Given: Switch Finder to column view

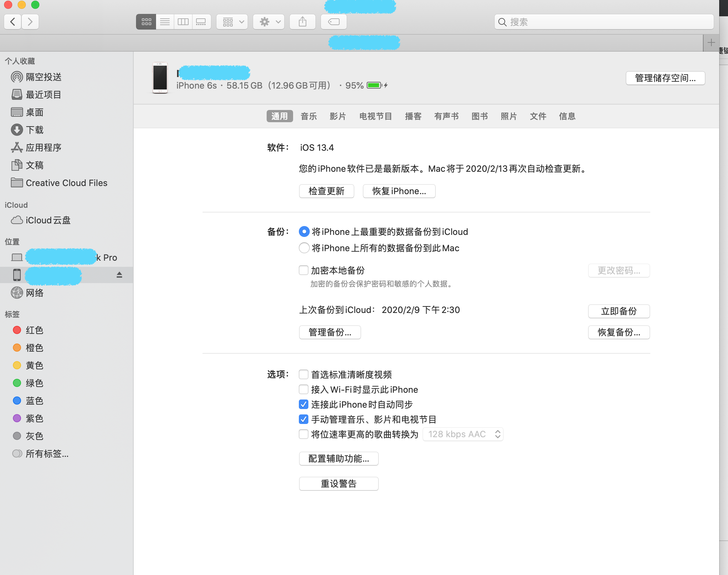Looking at the screenshot, I should (x=183, y=22).
